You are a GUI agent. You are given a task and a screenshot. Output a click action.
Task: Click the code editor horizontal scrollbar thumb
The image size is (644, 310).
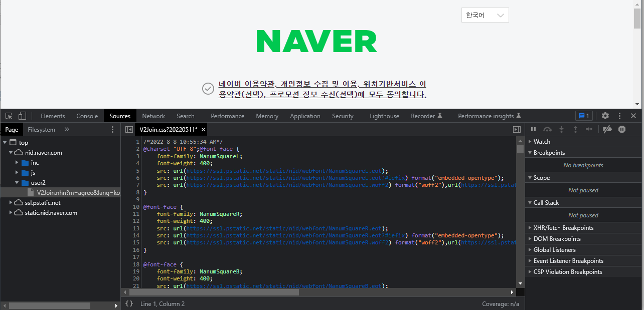coord(214,292)
